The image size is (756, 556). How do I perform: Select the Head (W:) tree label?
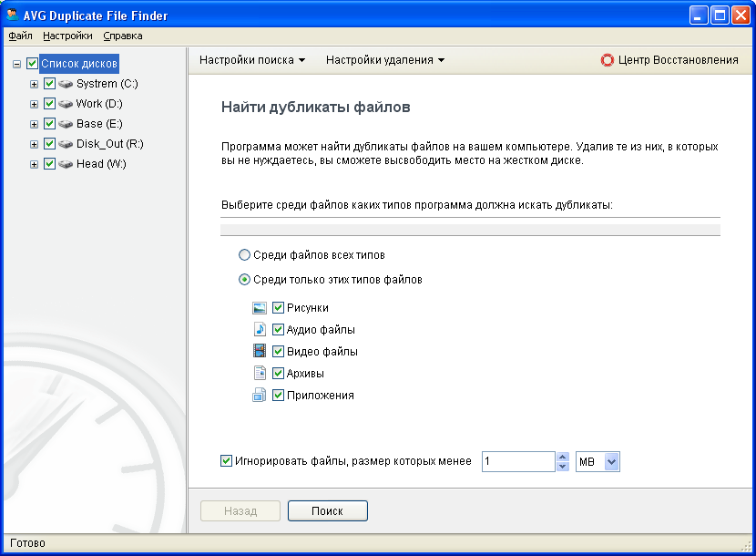[101, 164]
